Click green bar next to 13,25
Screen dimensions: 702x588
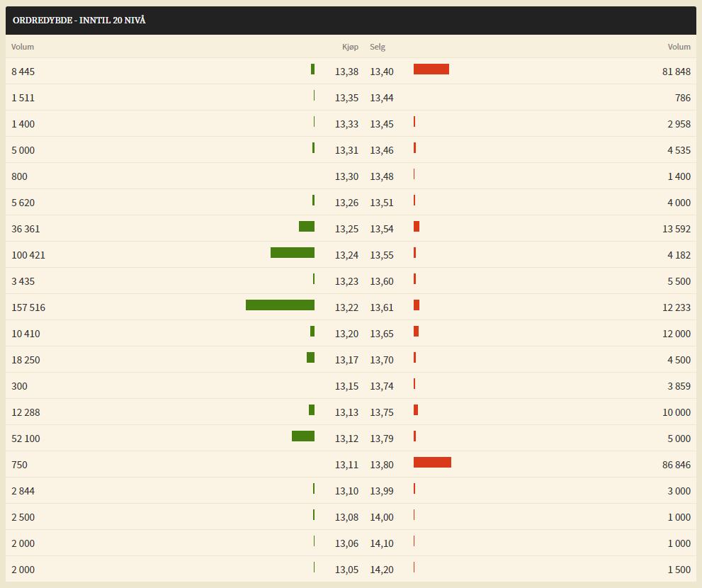pos(307,226)
